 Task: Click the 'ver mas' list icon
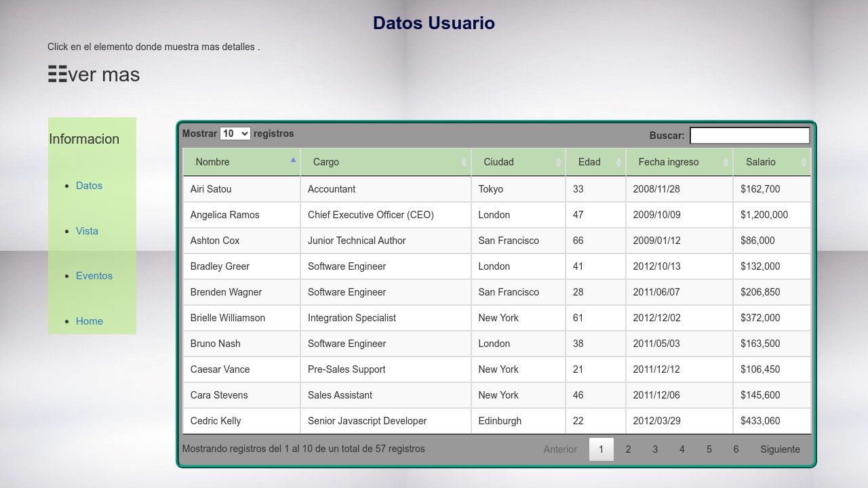tap(58, 75)
